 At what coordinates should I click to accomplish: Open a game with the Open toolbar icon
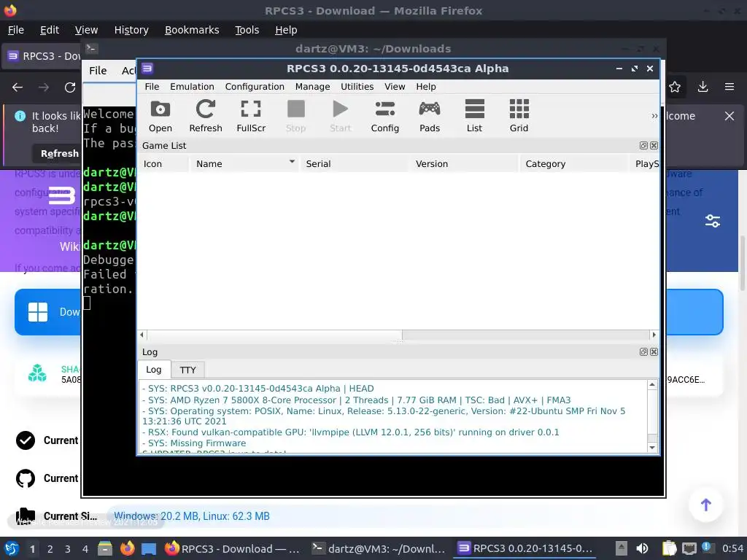coord(160,116)
